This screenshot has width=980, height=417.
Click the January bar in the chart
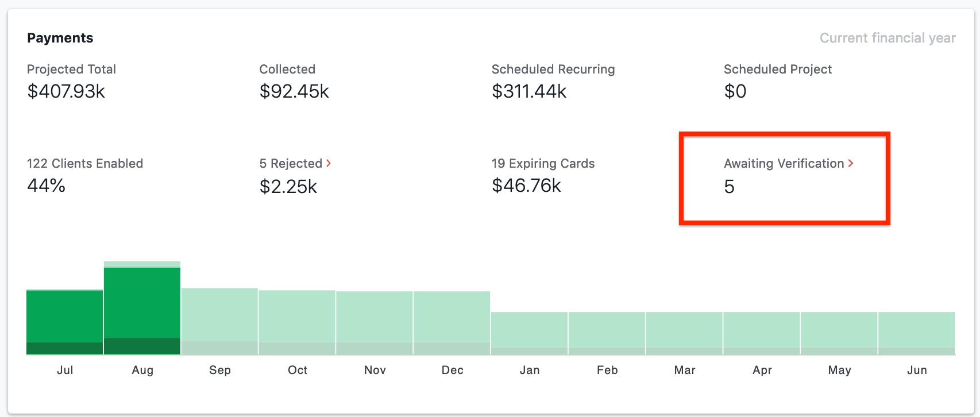[529, 333]
